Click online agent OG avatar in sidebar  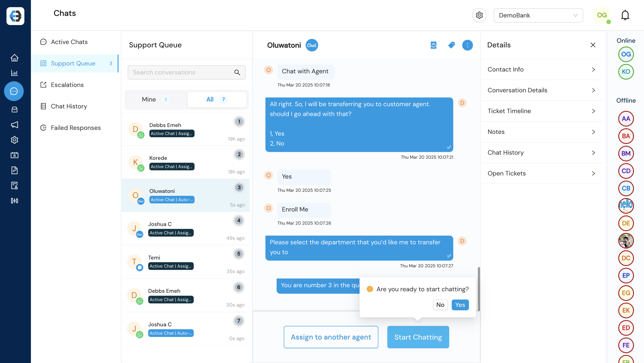(x=626, y=54)
